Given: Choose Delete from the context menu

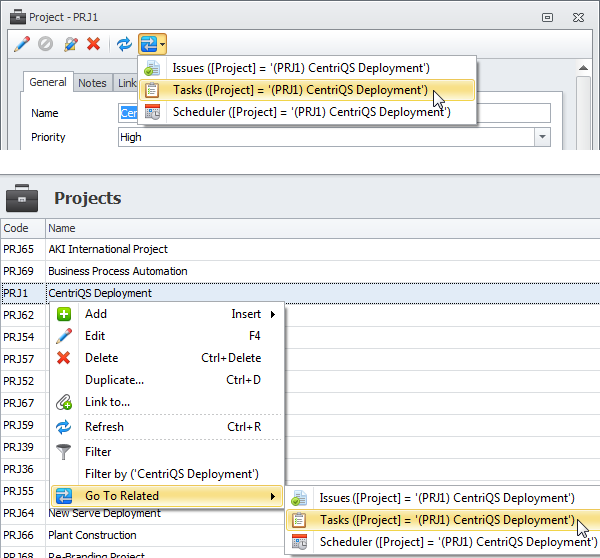Looking at the screenshot, I should point(101,358).
